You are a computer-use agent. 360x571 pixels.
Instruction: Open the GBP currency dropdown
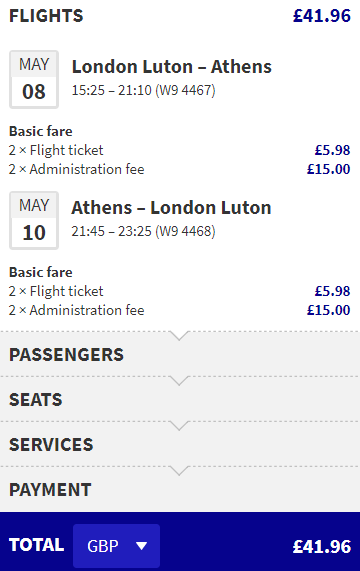coord(116,546)
